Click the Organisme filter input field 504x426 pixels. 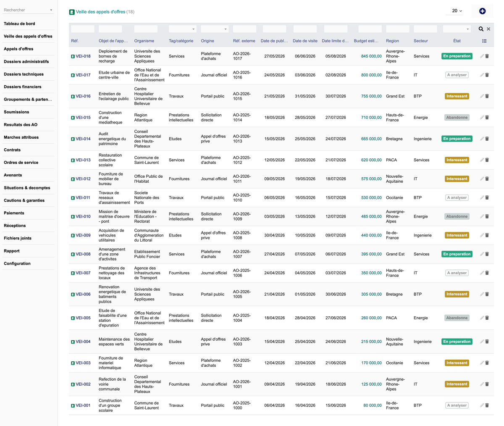[146, 29]
